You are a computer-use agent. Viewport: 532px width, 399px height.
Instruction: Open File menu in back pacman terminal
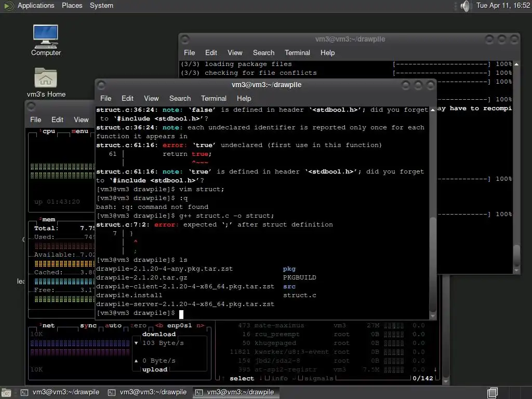189,52
